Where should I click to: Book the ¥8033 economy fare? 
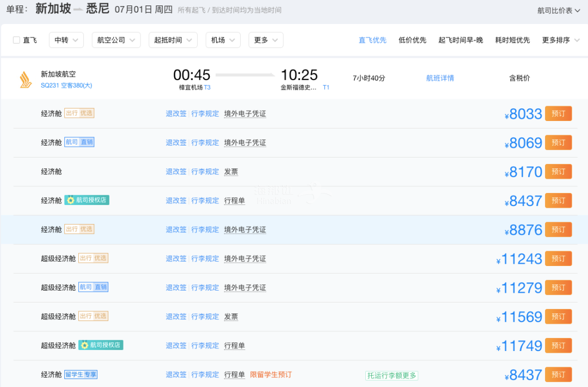pyautogui.click(x=558, y=113)
